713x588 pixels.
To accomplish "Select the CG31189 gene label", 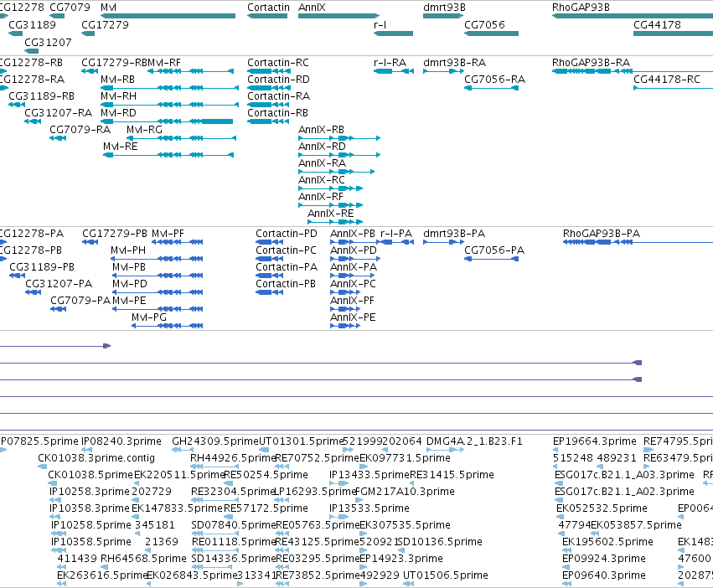I will pos(32,24).
